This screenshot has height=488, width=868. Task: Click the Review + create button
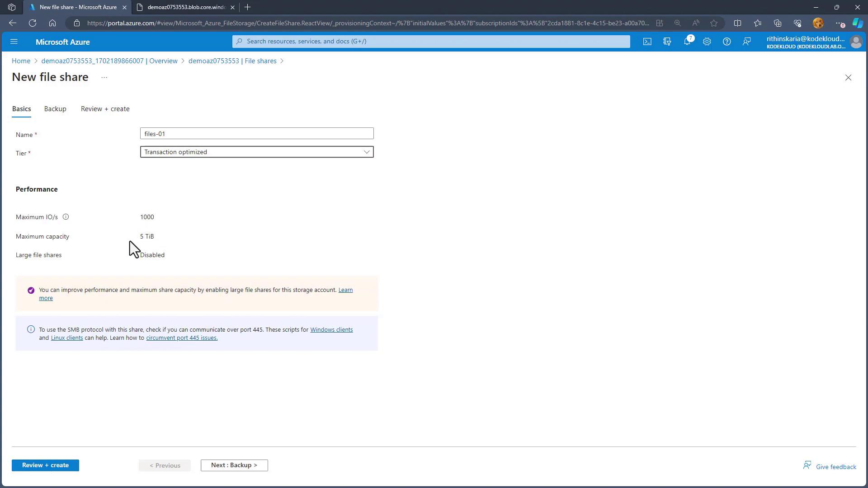[45, 465]
